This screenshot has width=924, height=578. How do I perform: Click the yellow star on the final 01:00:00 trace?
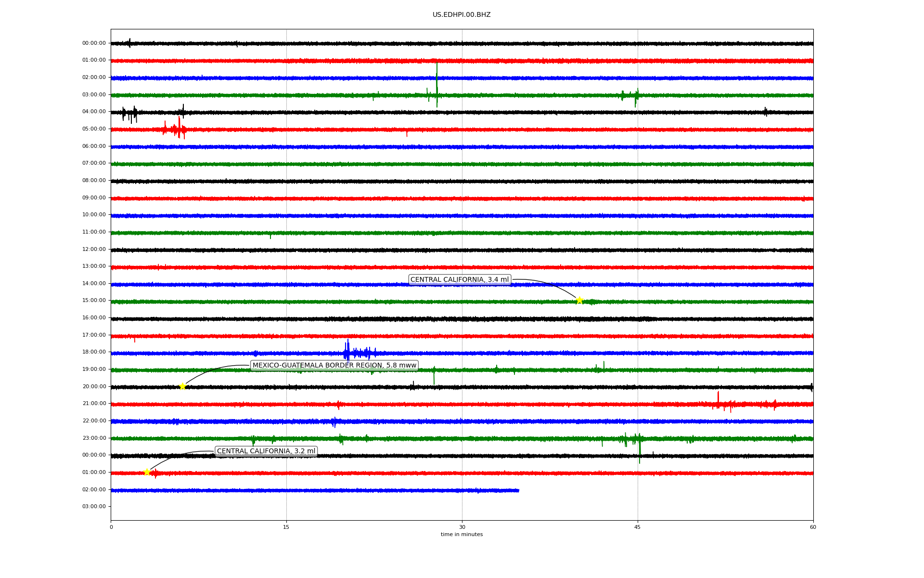click(x=147, y=472)
